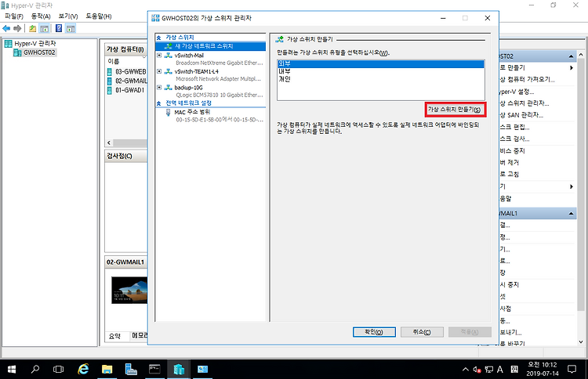Click 디스크 편집 in actions pane
Image resolution: width=588 pixels, height=379 pixels.
tap(514, 128)
